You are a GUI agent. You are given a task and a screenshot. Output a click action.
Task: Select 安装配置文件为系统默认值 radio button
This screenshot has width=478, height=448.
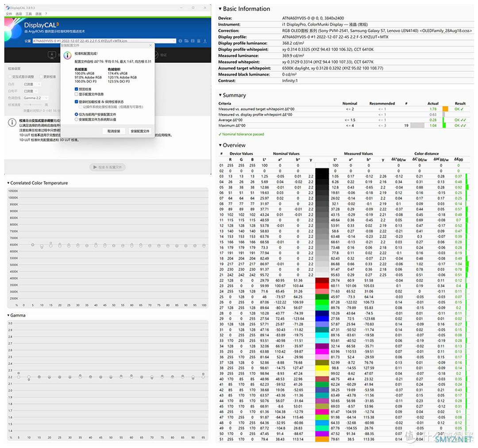pos(76,119)
